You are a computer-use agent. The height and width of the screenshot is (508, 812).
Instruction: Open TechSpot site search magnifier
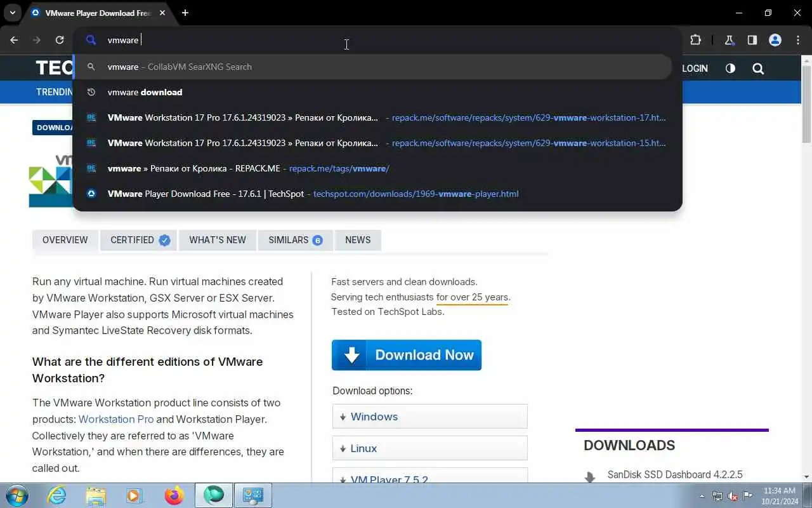coord(758,68)
